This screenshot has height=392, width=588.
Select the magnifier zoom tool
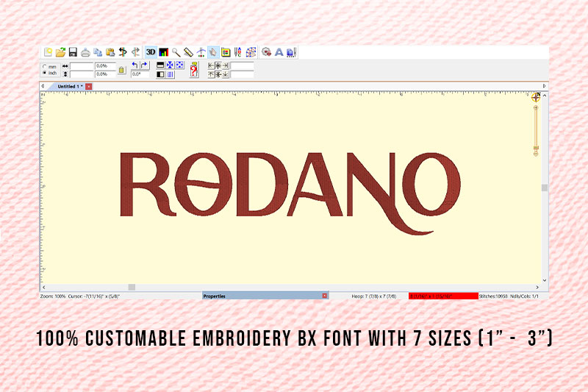[176, 52]
